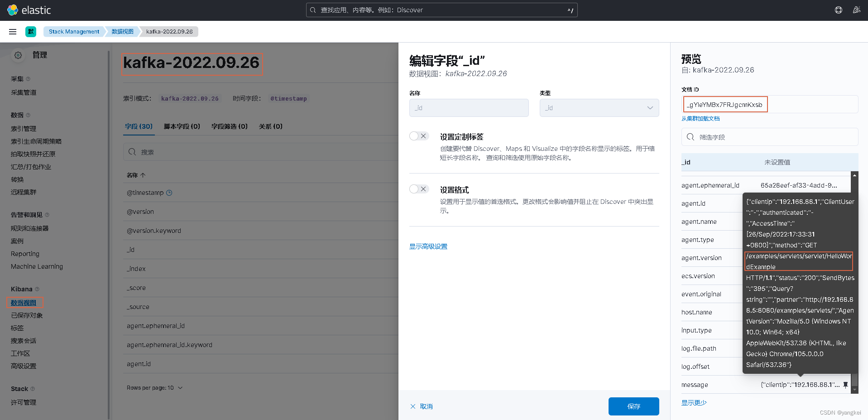
Task: Open 高级设置 in sidebar
Action: point(24,366)
